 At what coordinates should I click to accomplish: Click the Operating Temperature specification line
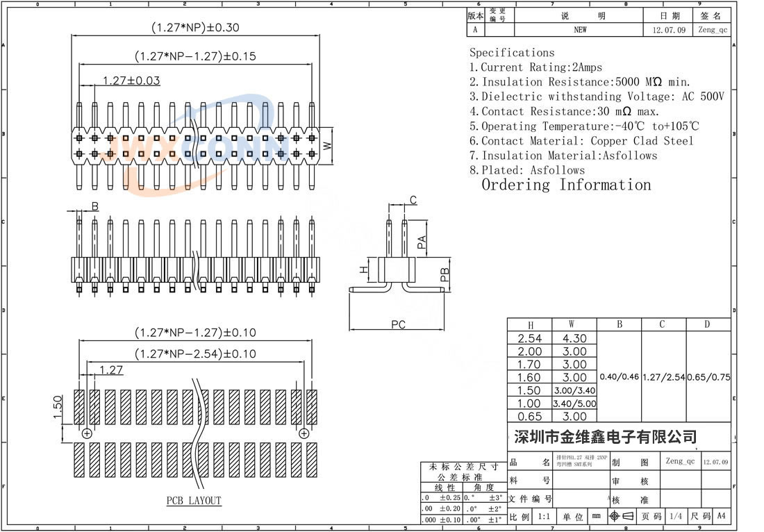click(584, 126)
